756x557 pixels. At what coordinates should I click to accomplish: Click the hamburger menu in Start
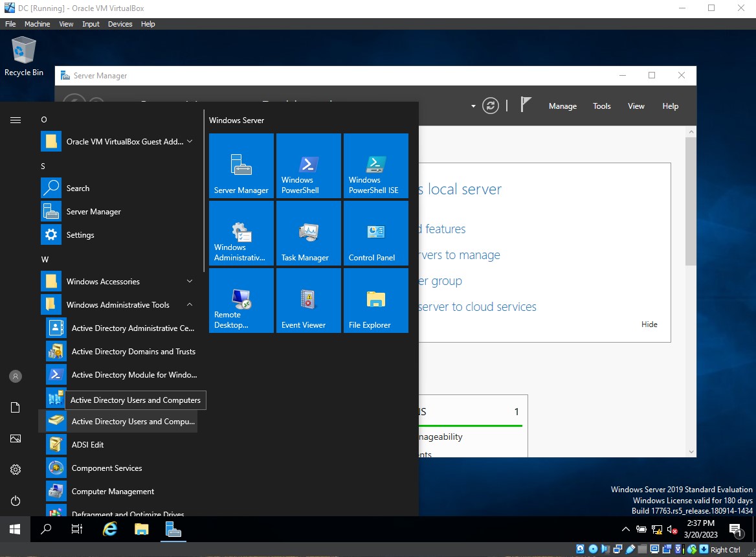coord(16,120)
